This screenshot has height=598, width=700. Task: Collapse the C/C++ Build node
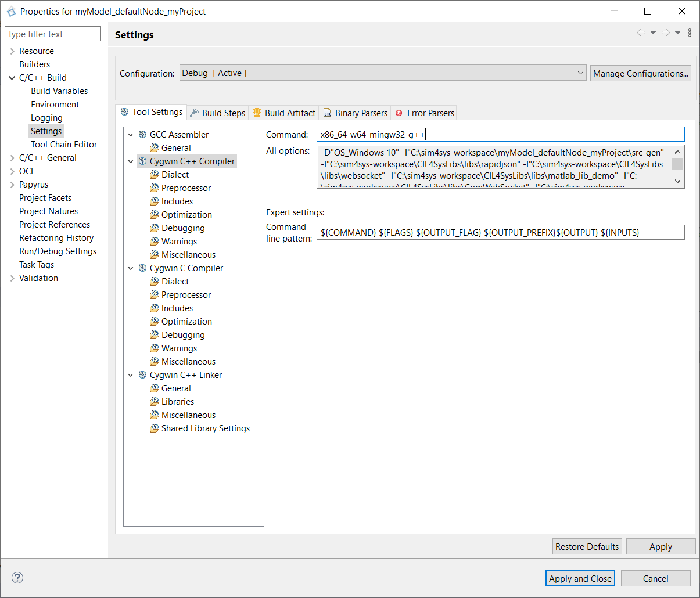coord(12,78)
